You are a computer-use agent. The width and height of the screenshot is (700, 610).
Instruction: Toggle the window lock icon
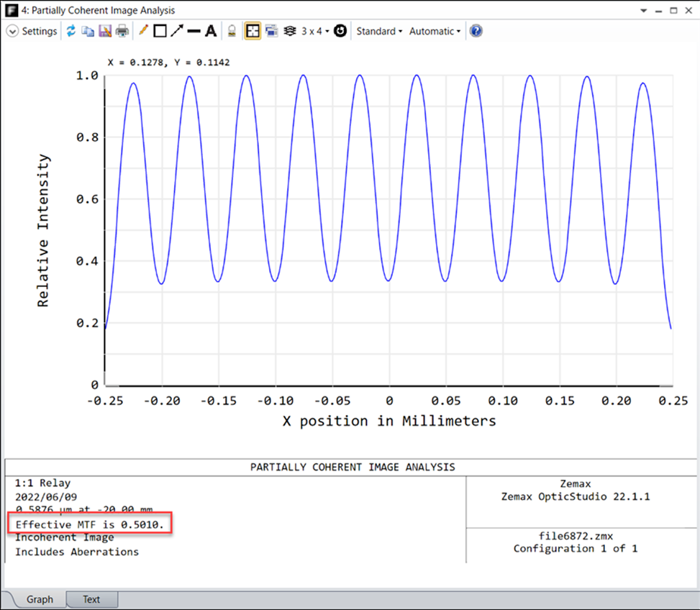pyautogui.click(x=232, y=31)
